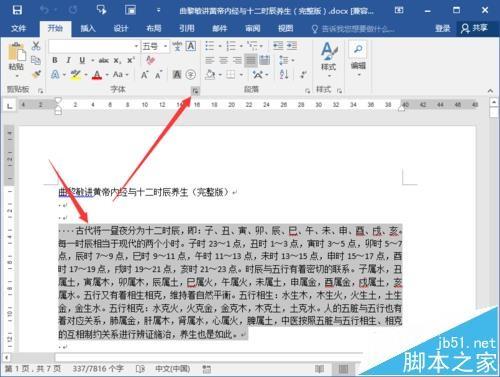Screen dimensions: 500x377
Task: Click the Phonetic Guide (wén) icon
Action: coord(177,46)
